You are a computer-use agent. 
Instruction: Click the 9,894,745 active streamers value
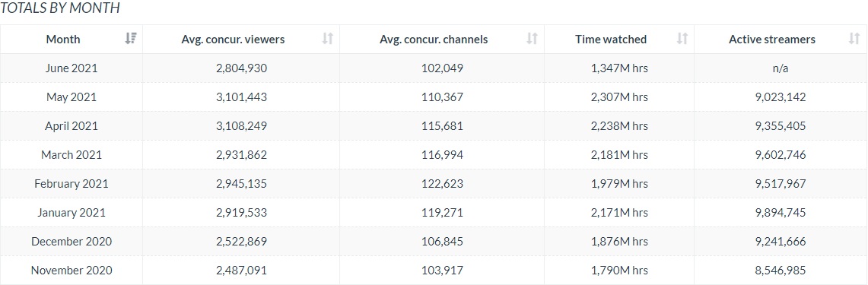pyautogui.click(x=775, y=213)
